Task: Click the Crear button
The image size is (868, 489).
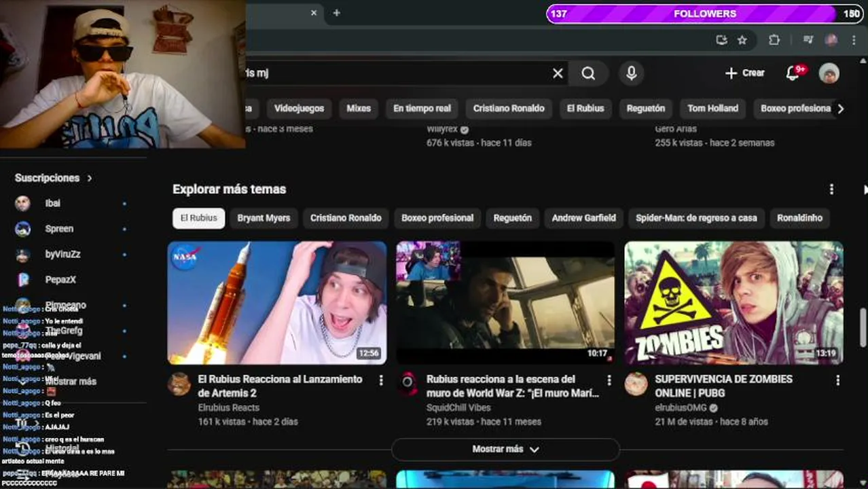Action: [744, 73]
